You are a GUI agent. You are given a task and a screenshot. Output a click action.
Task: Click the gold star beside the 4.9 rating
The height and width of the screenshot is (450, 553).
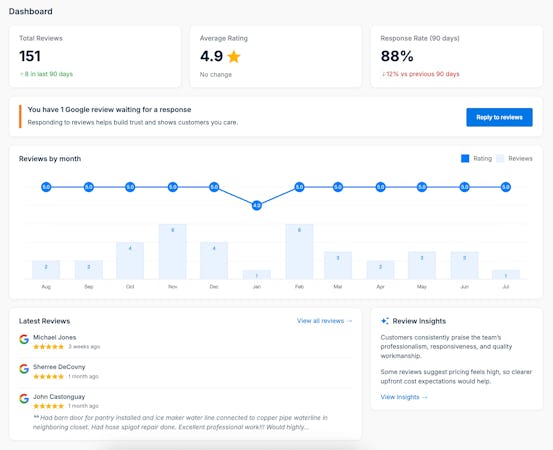(234, 56)
